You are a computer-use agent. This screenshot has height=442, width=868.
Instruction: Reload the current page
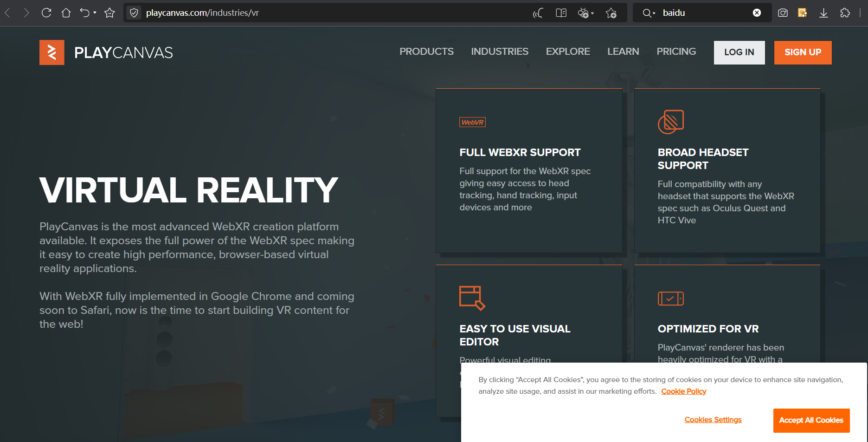[46, 13]
